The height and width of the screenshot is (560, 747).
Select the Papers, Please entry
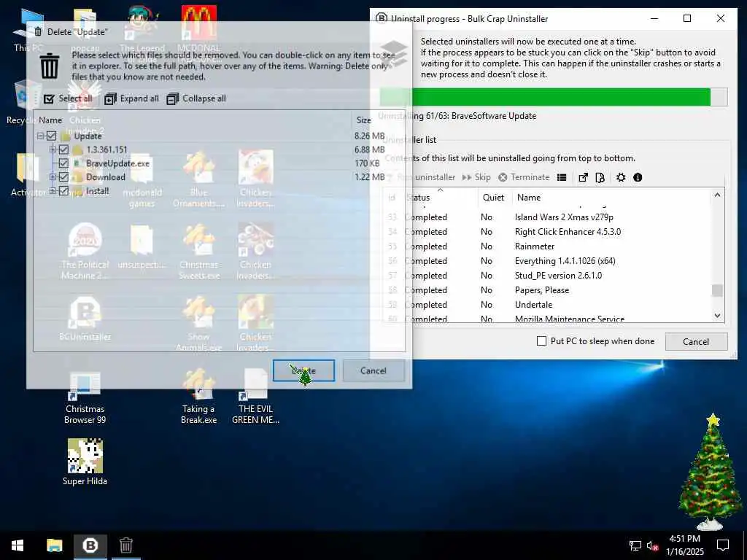(547, 290)
